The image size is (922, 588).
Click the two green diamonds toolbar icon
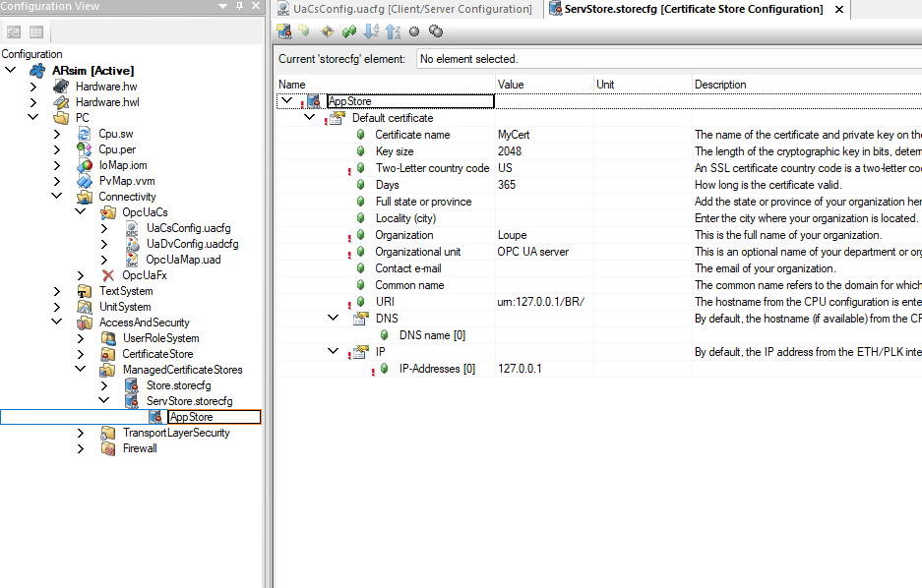pos(349,31)
